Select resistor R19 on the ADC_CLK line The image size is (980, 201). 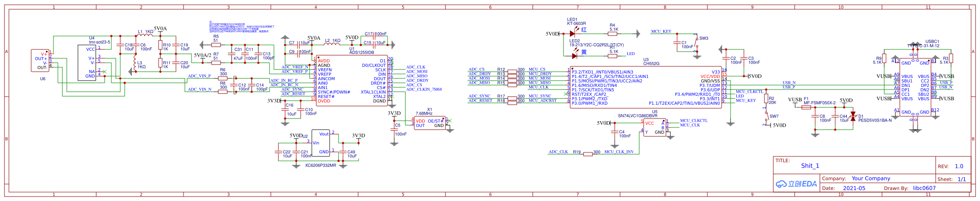(588, 154)
